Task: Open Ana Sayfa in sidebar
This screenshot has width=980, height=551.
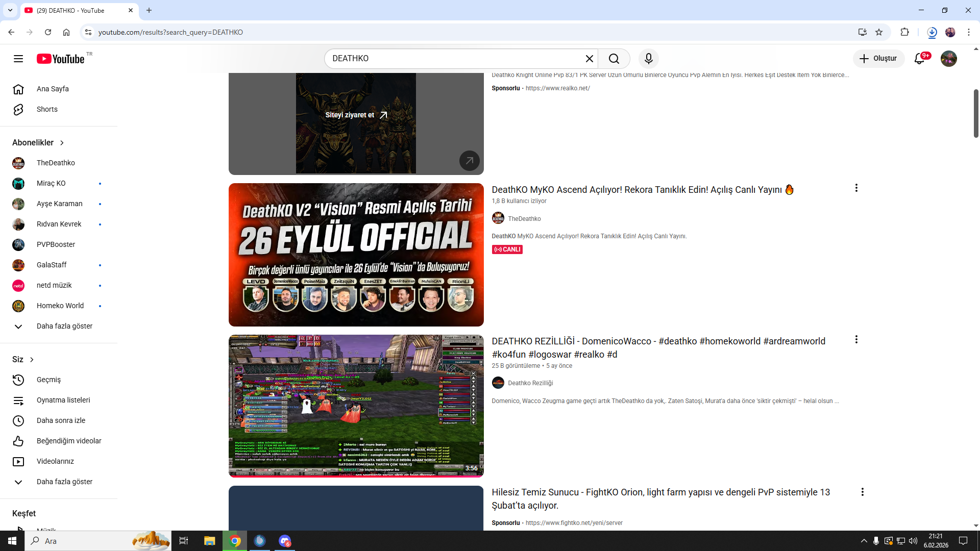Action: [x=59, y=89]
